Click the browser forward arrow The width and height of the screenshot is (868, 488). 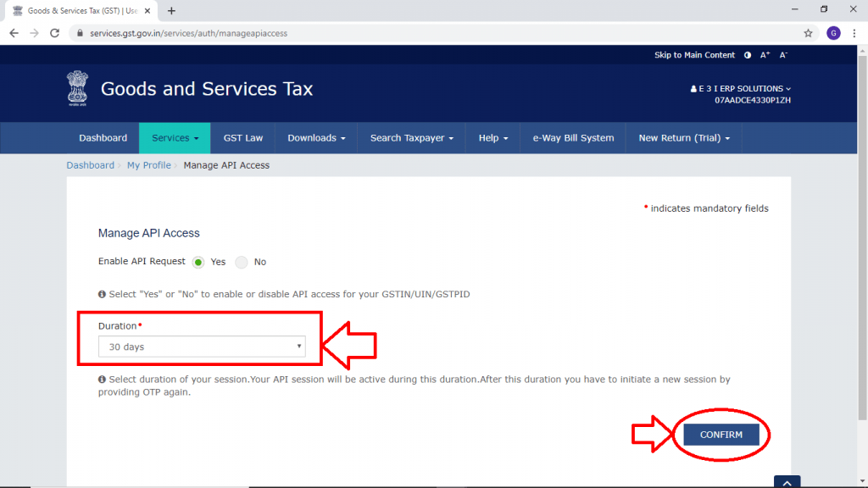[34, 33]
